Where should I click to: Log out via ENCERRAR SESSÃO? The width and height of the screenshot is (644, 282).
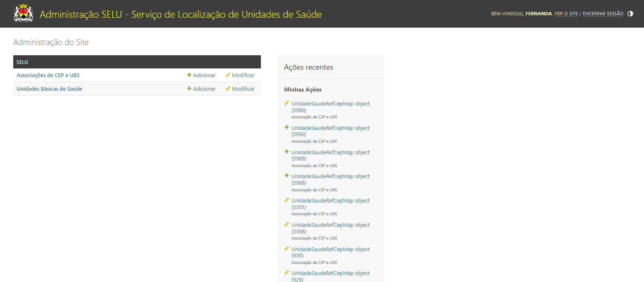[603, 14]
